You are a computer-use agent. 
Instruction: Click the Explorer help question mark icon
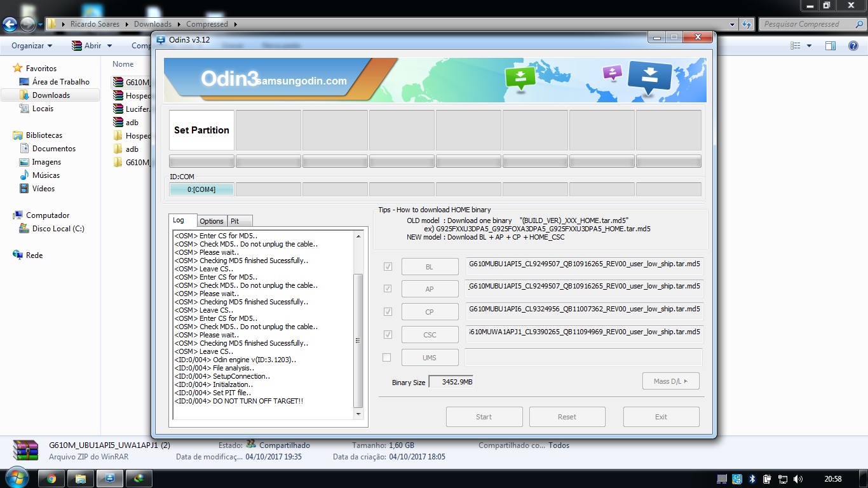tap(853, 46)
